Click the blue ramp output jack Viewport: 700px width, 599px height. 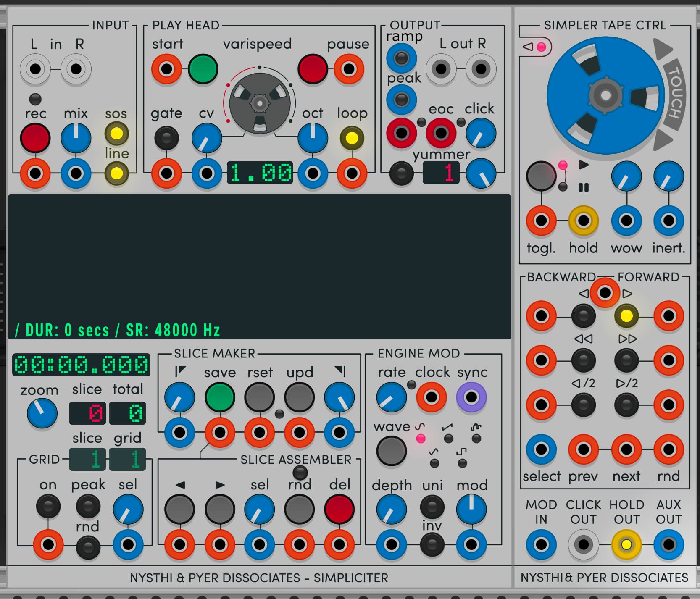coord(402,58)
